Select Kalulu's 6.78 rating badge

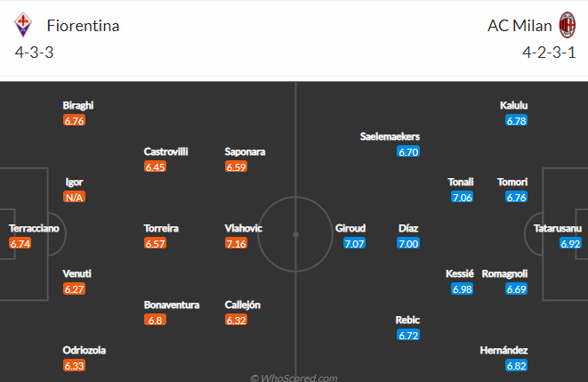516,120
